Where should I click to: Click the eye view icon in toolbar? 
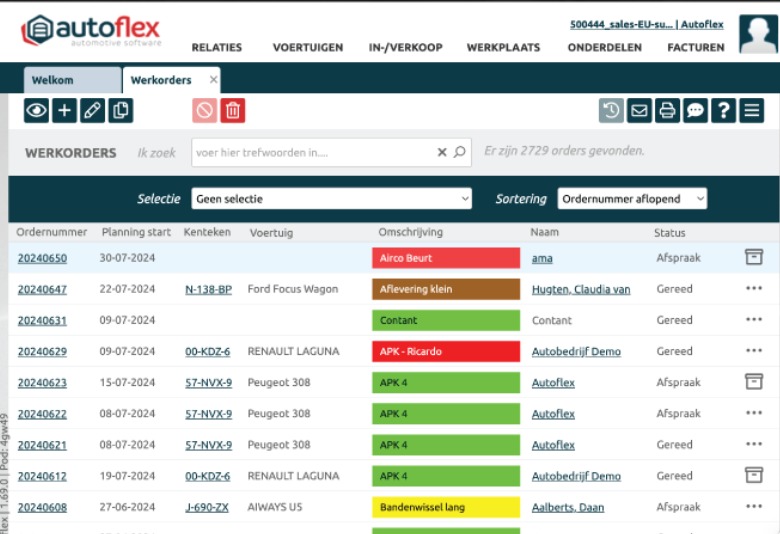[37, 110]
